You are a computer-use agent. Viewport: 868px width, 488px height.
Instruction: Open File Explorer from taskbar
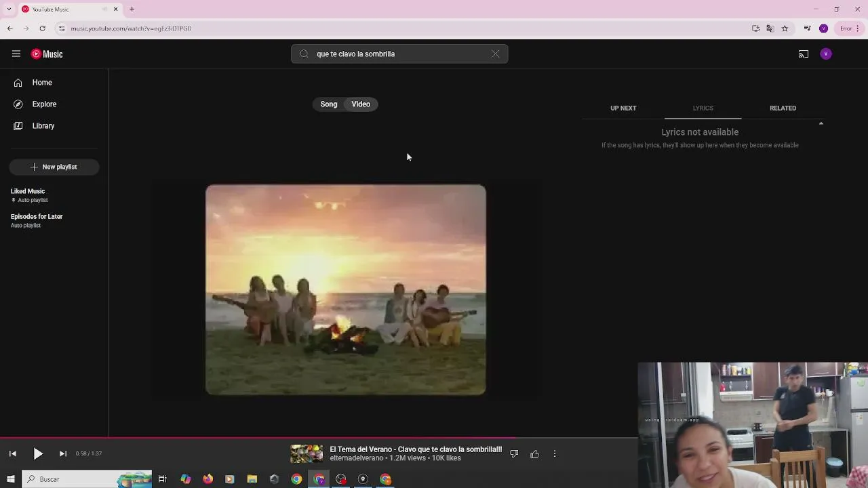252,479
